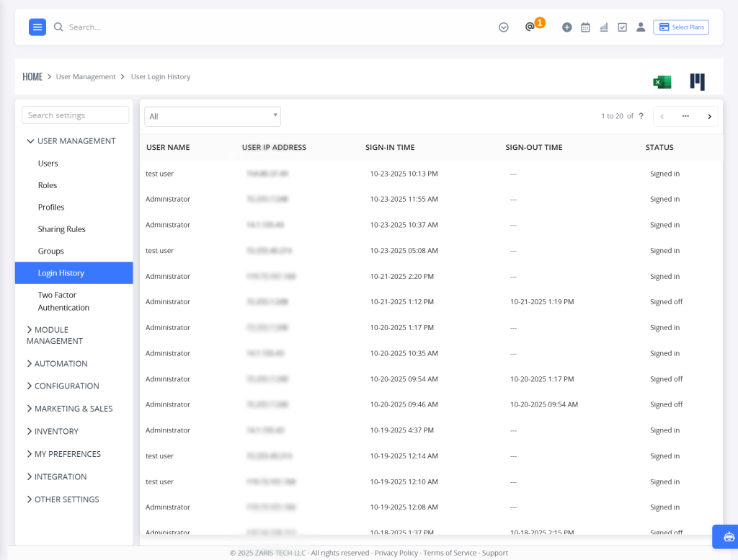Click sign-out time 10-20-2025 1:17 PM

click(542, 379)
